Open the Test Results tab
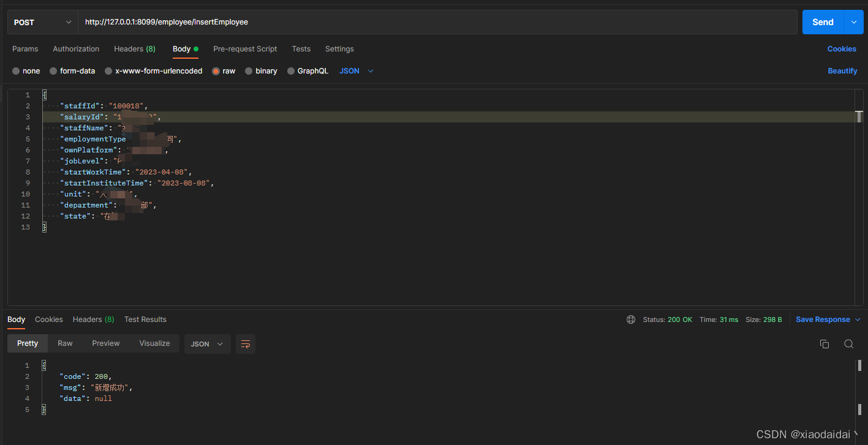The image size is (868, 445). coord(145,320)
